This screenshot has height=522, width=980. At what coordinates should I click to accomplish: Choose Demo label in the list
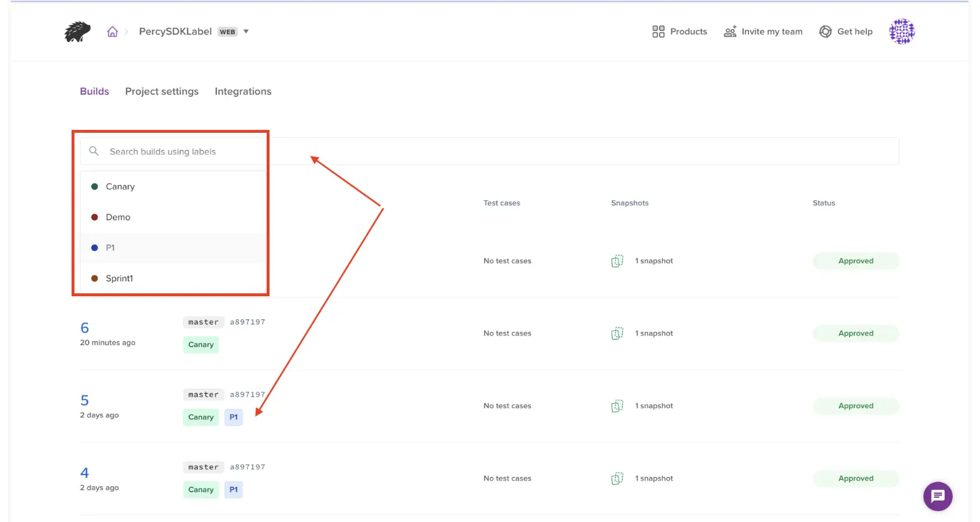click(118, 217)
